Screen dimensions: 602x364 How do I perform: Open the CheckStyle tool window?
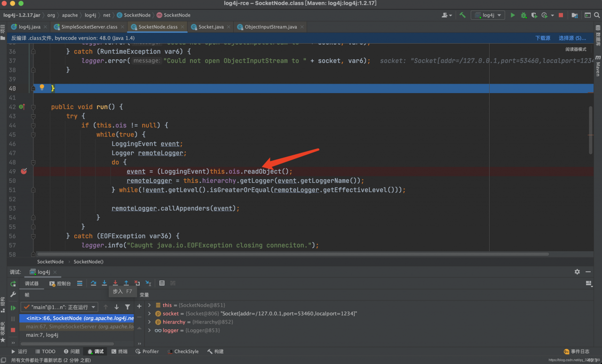(x=183, y=351)
